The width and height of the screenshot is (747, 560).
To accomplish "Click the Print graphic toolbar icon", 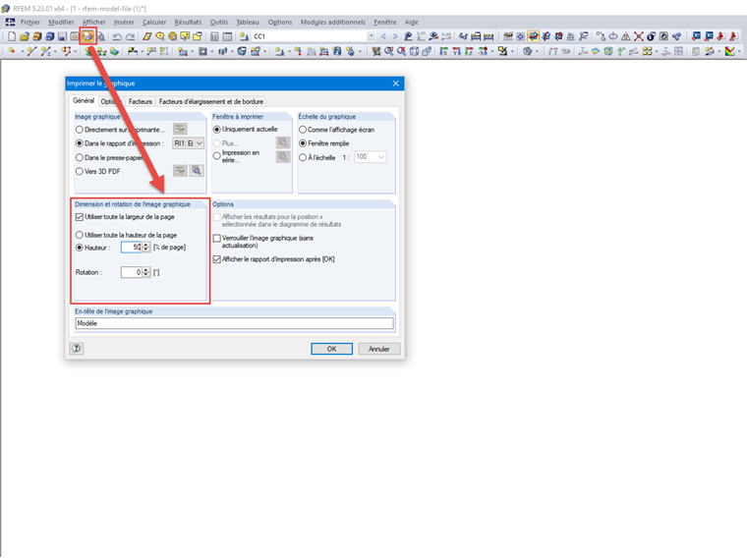I will (x=87, y=36).
